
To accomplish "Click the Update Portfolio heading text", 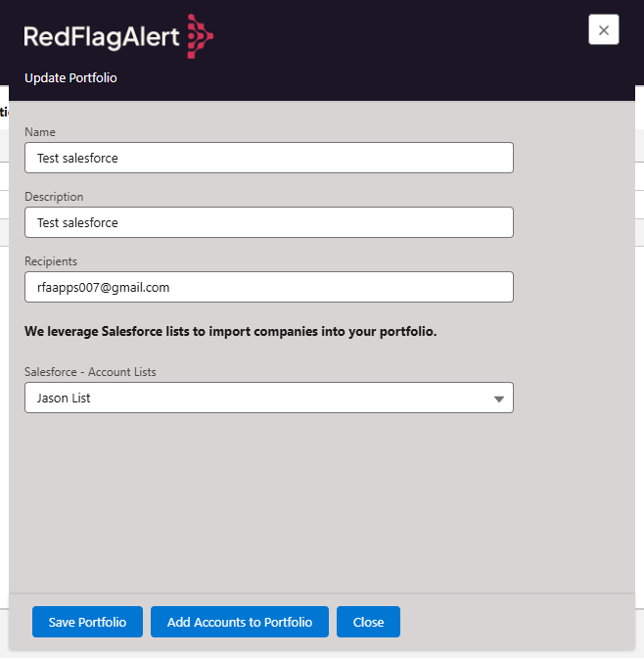I will (70, 78).
